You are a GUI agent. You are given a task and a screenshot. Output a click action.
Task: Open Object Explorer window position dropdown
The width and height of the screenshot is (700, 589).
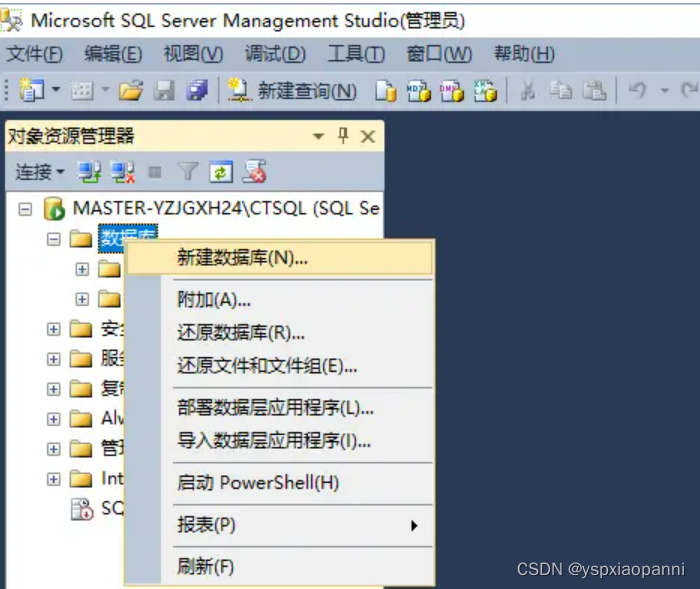318,136
